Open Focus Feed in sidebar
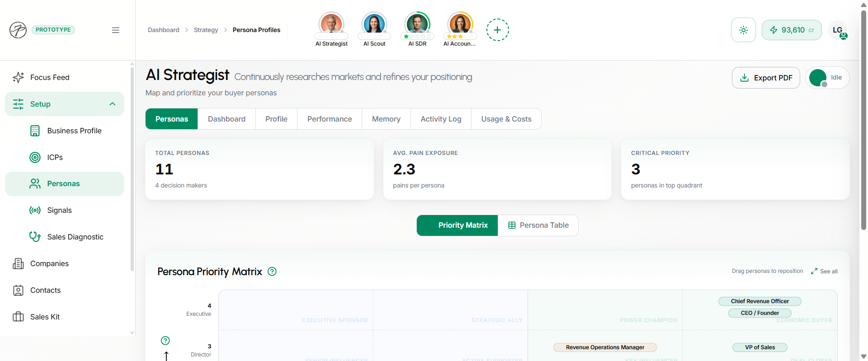The image size is (868, 361). pyautogui.click(x=65, y=77)
